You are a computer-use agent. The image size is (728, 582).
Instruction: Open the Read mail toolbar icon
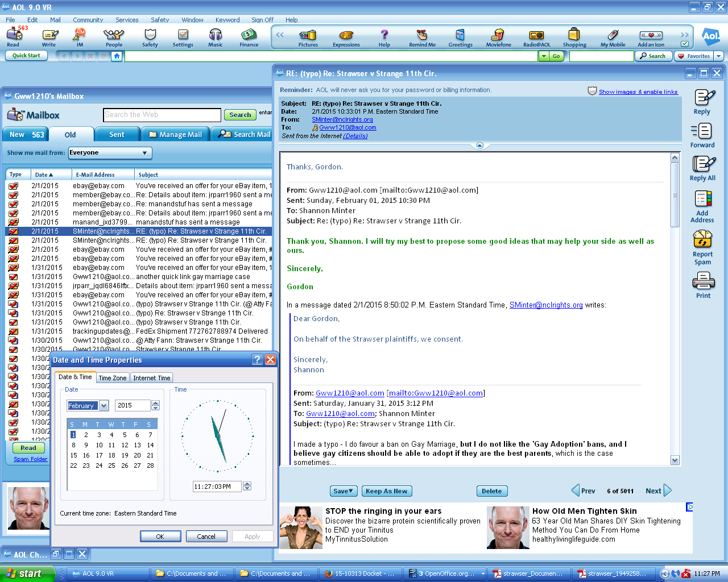14,38
